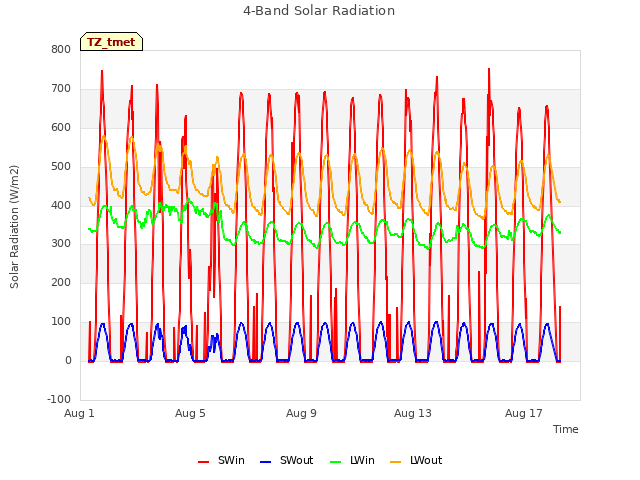Click the orange LWout legend swatch

[x=396, y=462]
